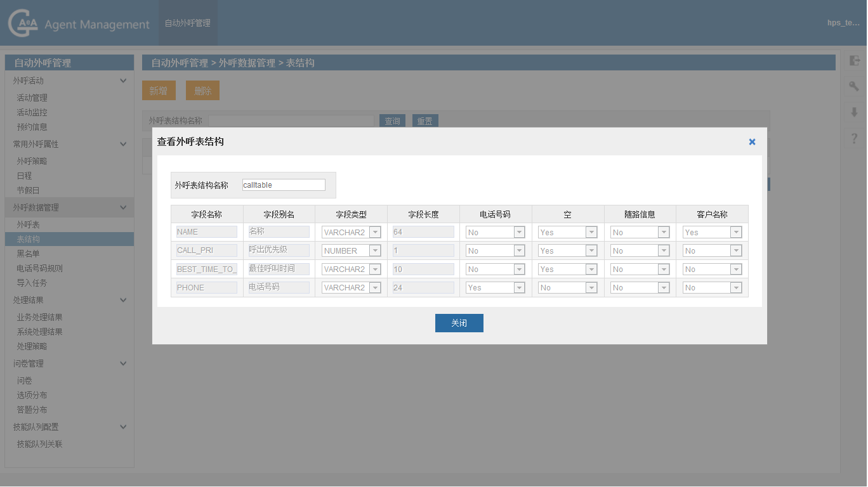The image size is (868, 487).
Task: Click the Agent Management logo
Action: [79, 23]
